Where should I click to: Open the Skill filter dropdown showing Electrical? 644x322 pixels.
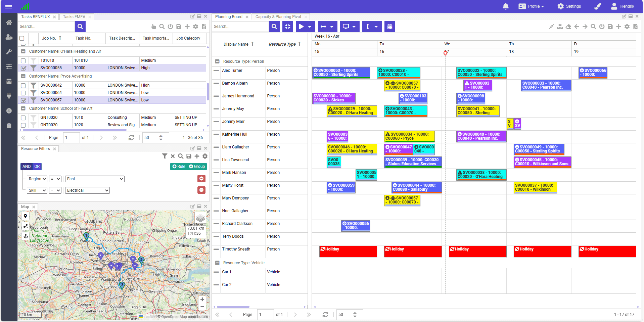87,190
